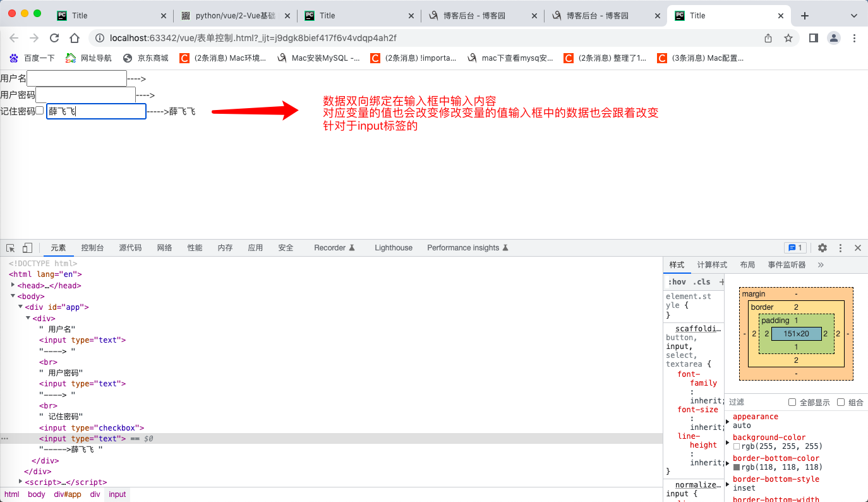This screenshot has width=868, height=502.
Task: Click the white background-color swatch
Action: (x=737, y=446)
